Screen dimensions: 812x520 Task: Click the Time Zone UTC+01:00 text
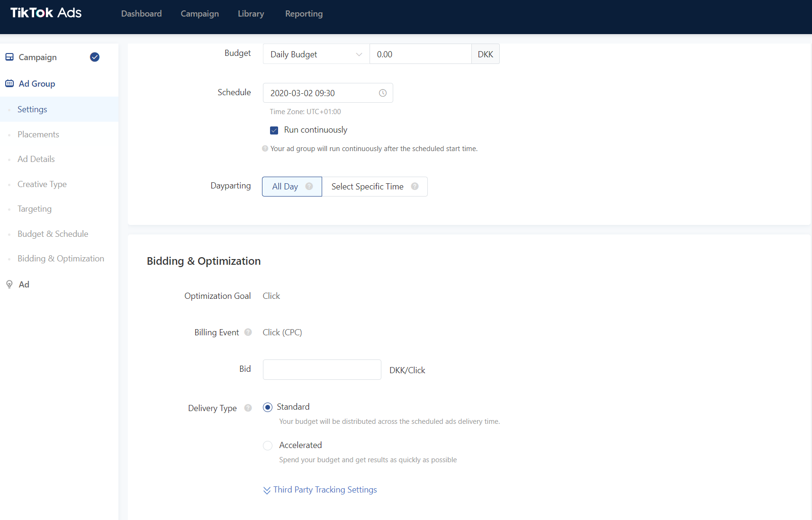click(306, 112)
